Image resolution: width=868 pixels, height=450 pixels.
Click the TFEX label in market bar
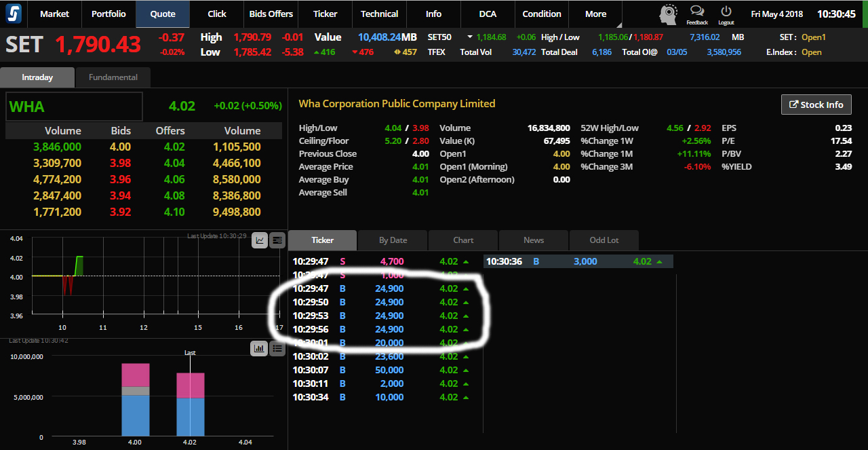[437, 52]
